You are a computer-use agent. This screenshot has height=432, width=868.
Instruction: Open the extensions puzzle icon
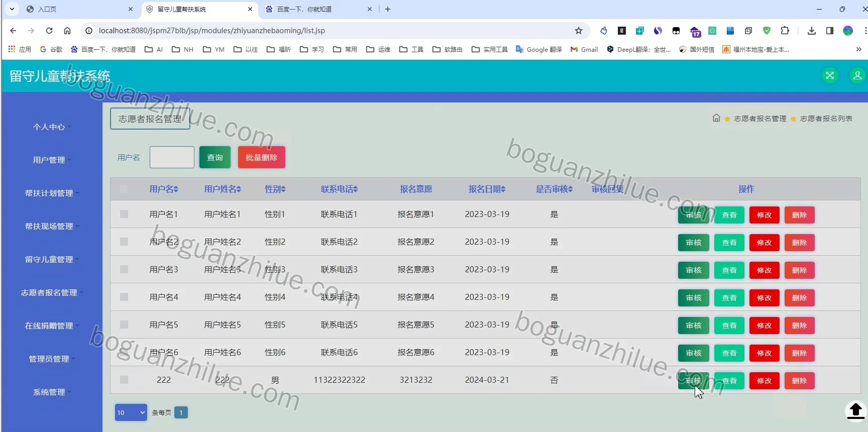[x=785, y=31]
